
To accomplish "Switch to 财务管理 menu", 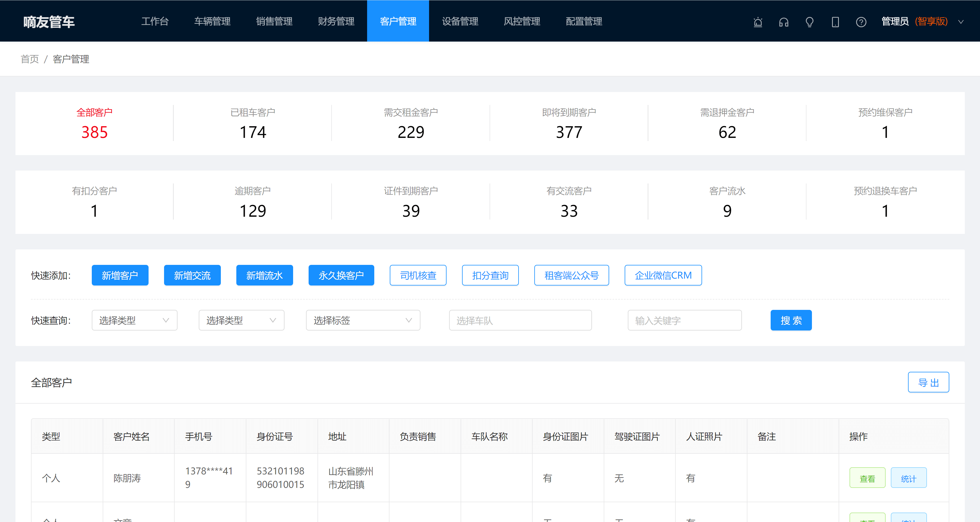I will tap(336, 21).
